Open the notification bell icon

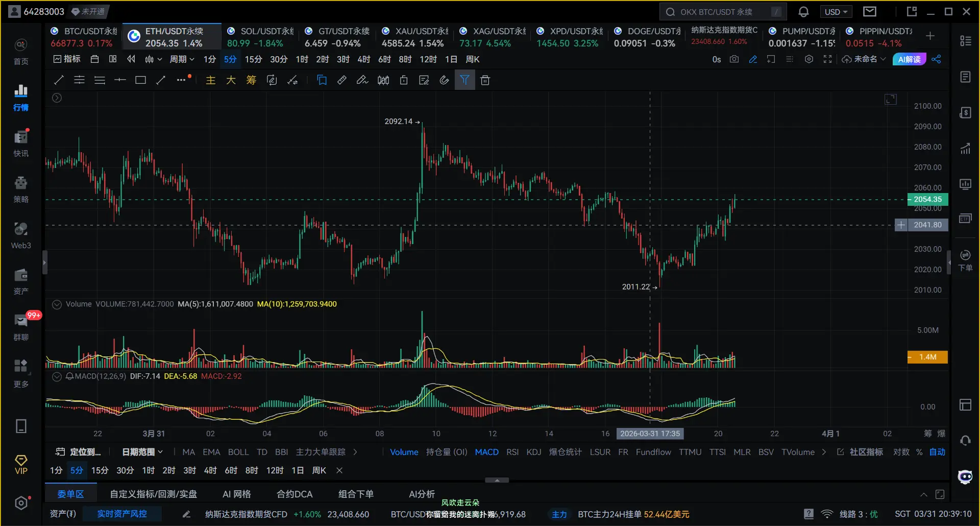point(803,12)
